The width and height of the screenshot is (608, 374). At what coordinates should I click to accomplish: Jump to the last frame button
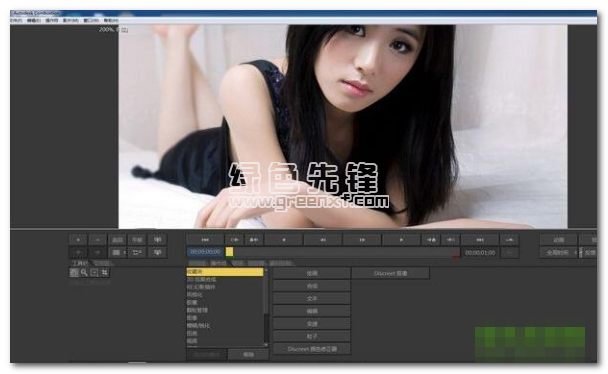pyautogui.click(x=480, y=240)
